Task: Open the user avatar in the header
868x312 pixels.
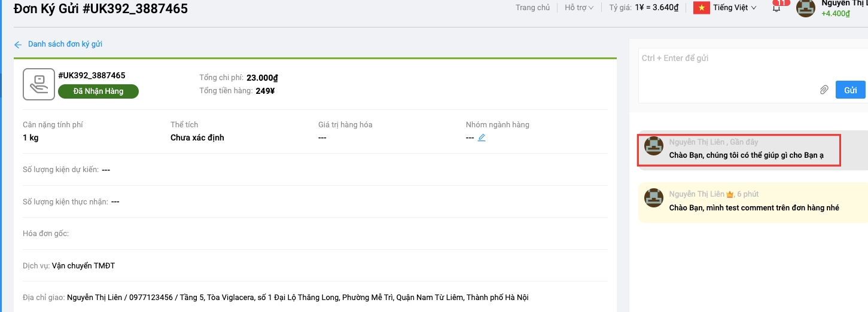Action: click(x=806, y=8)
